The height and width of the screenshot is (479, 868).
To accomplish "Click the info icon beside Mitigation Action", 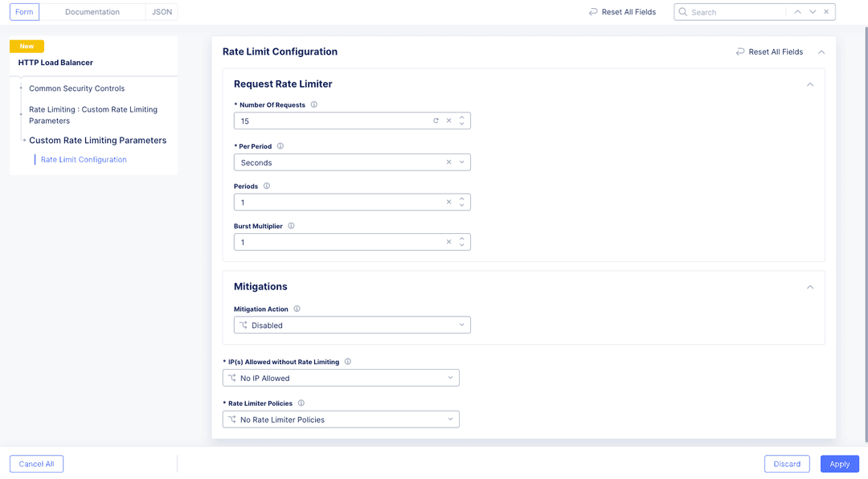I will pyautogui.click(x=297, y=308).
